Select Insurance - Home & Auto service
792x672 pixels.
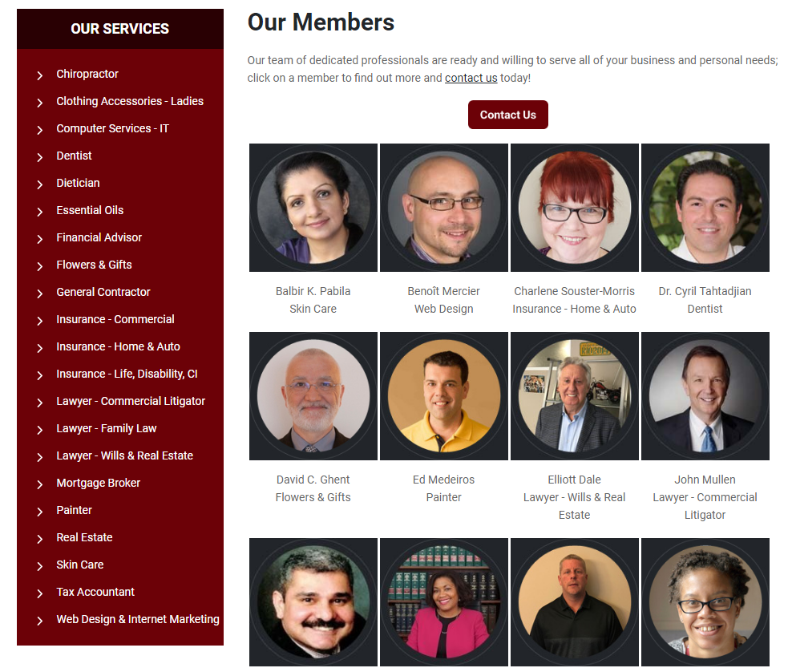[118, 346]
